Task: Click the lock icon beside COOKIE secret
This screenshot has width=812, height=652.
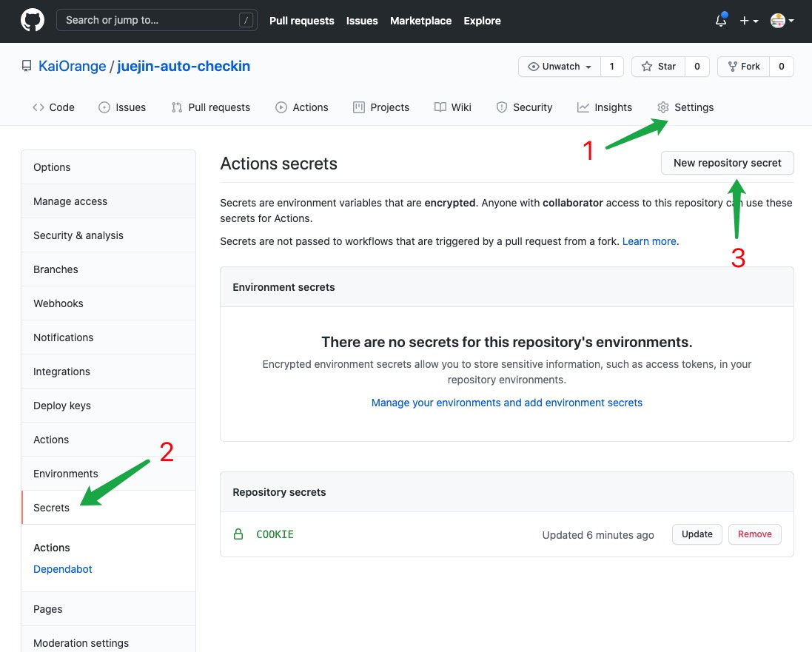Action: (238, 534)
